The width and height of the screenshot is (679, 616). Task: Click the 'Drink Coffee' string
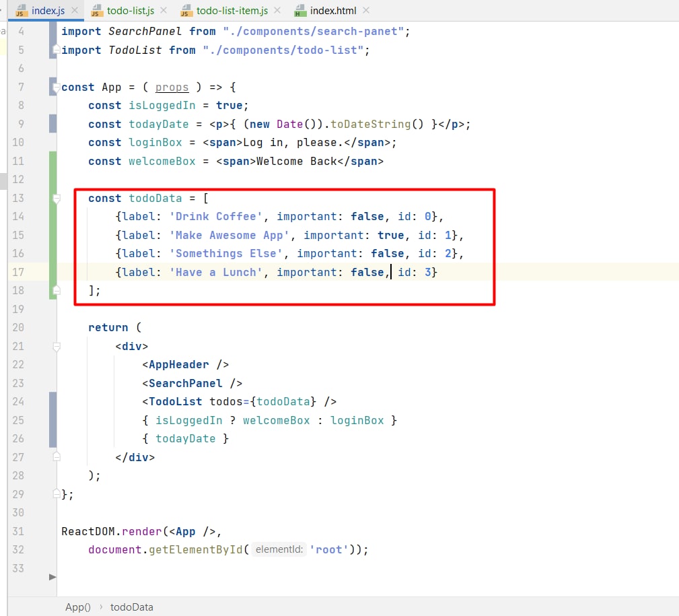216,217
